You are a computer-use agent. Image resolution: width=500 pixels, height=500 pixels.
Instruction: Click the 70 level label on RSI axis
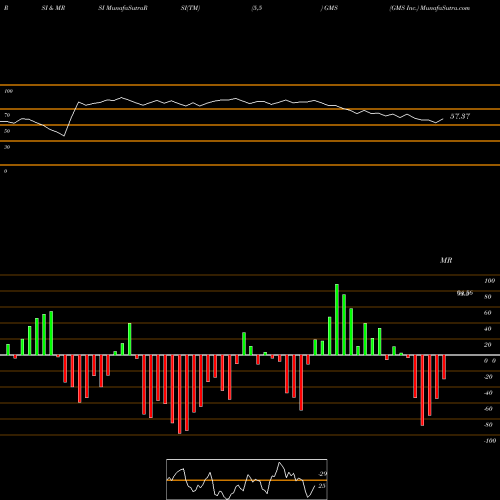tap(7, 115)
